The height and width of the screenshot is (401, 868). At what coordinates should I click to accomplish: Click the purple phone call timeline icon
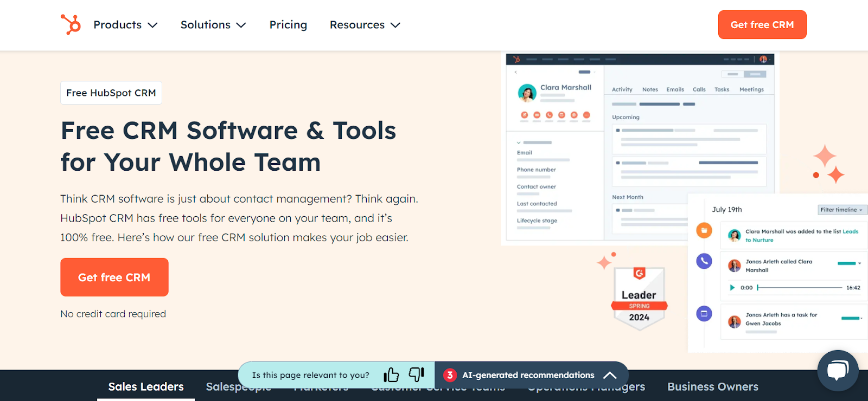coord(704,261)
